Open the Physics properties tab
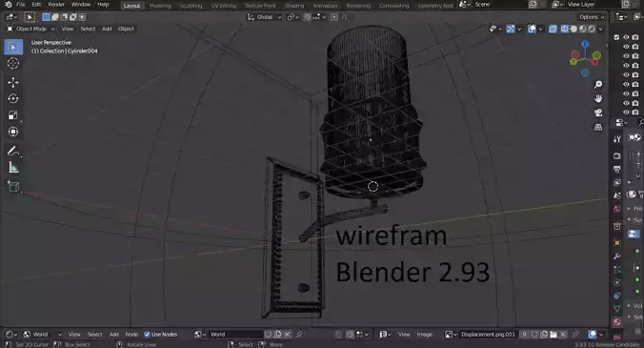The width and height of the screenshot is (644, 348). [x=617, y=282]
